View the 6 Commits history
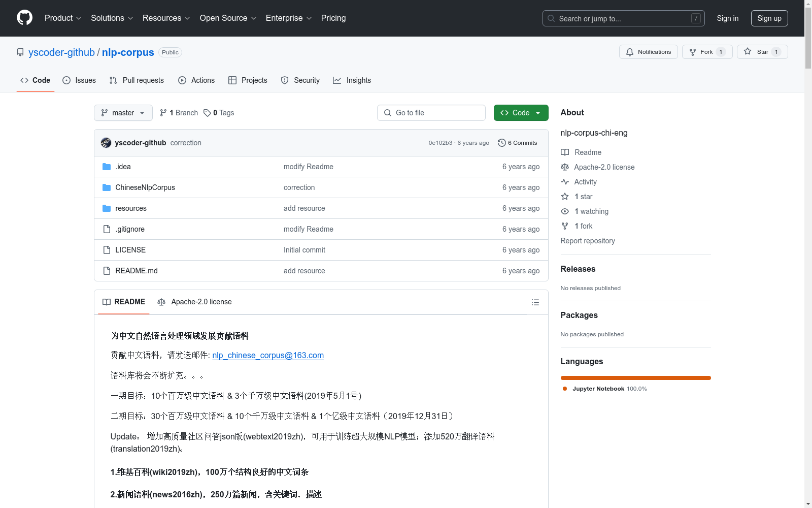This screenshot has width=812, height=508. click(x=518, y=143)
